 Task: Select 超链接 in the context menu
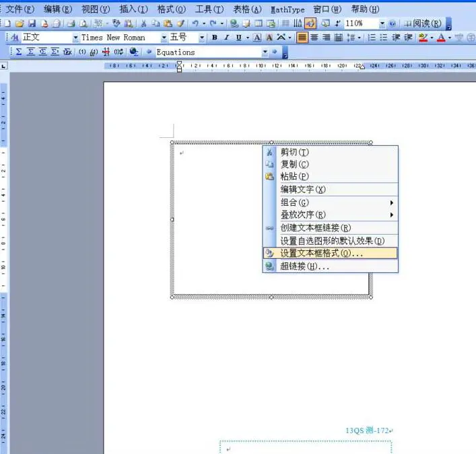coord(304,266)
